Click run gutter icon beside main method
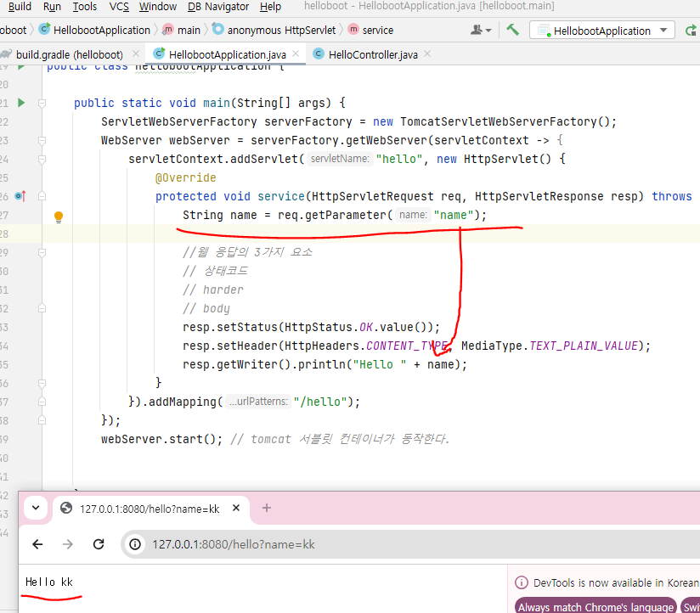 click(x=21, y=103)
